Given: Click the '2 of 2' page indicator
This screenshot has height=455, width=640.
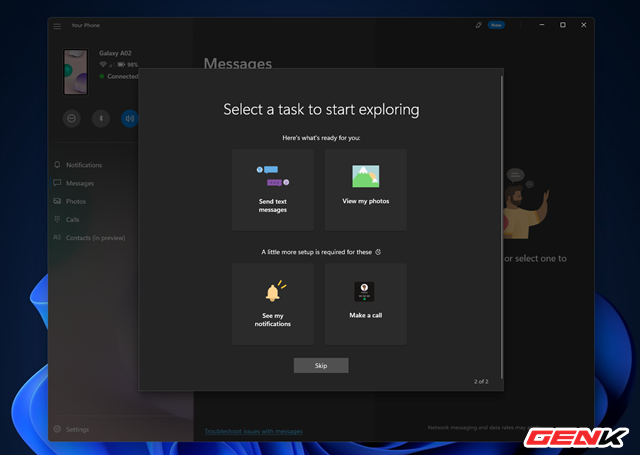Looking at the screenshot, I should tap(481, 382).
